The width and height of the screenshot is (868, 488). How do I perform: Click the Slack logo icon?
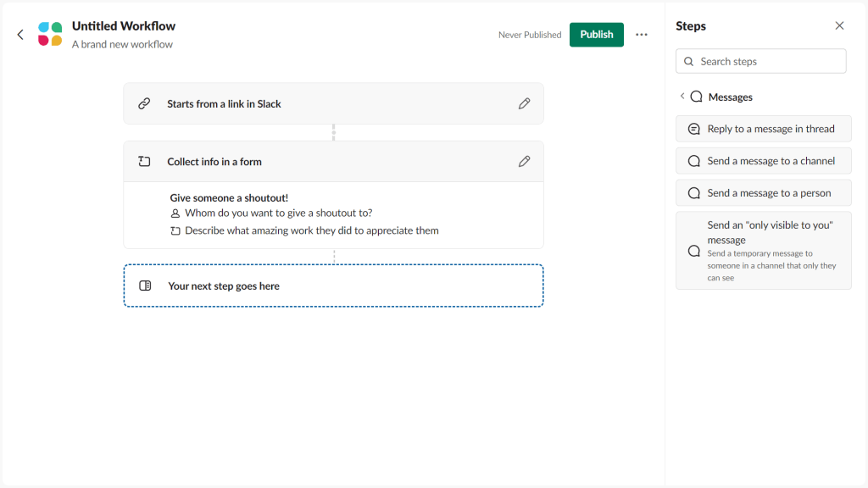[50, 34]
